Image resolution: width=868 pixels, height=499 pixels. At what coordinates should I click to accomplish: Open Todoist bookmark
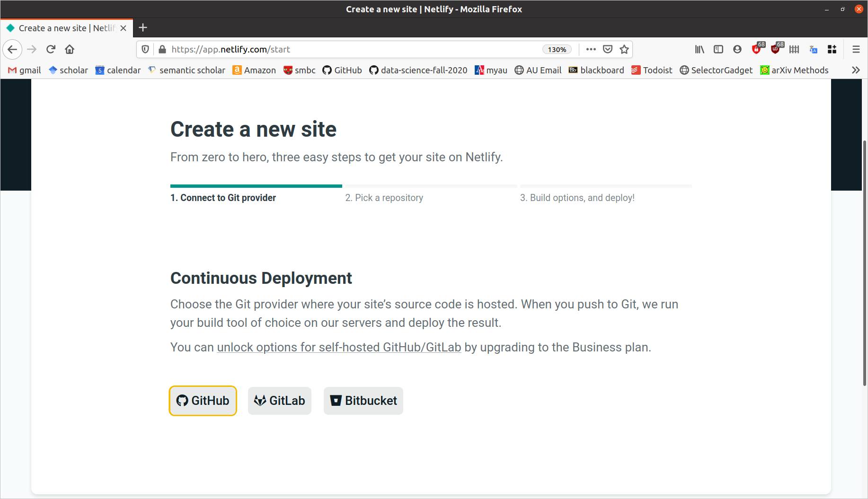(652, 70)
